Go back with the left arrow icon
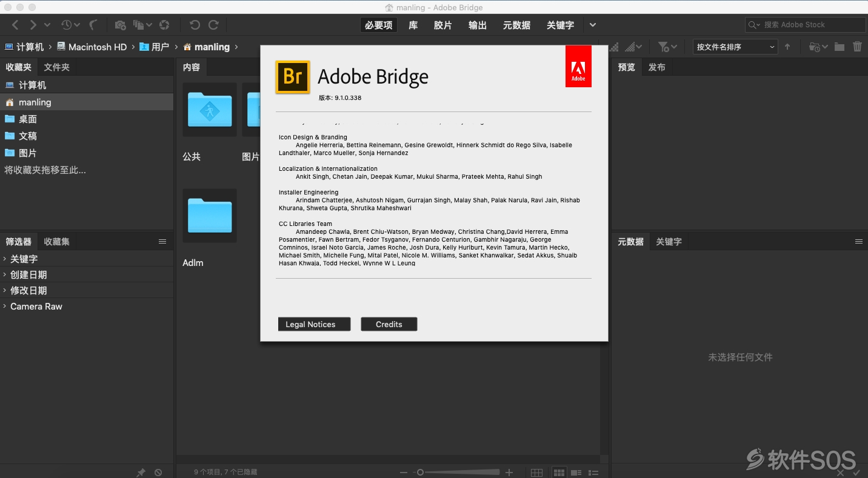868x478 pixels. coord(16,25)
